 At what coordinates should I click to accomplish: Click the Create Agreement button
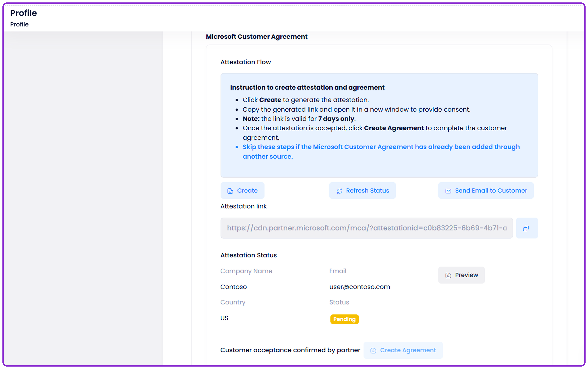coord(403,350)
